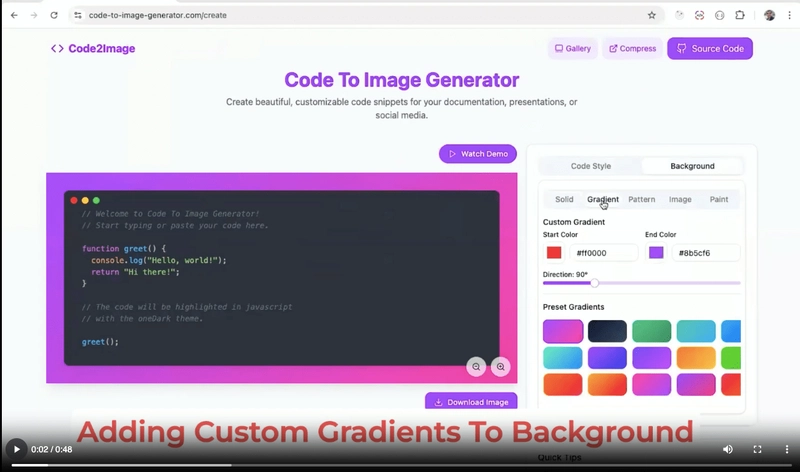Pick the orange-to-red diagonal preset in third row
Image resolution: width=800 pixels, height=472 pixels.
click(x=607, y=384)
